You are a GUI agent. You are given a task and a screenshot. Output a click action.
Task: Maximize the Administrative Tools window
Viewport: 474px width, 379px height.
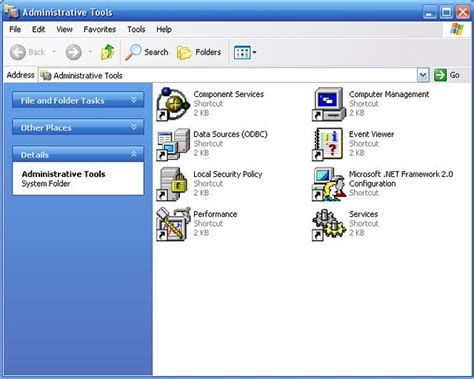(x=446, y=12)
